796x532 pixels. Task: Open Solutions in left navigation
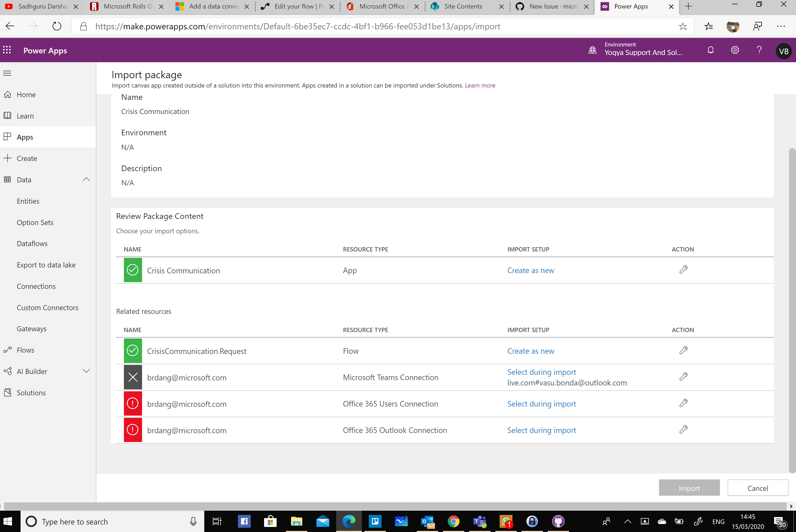click(x=48, y=393)
